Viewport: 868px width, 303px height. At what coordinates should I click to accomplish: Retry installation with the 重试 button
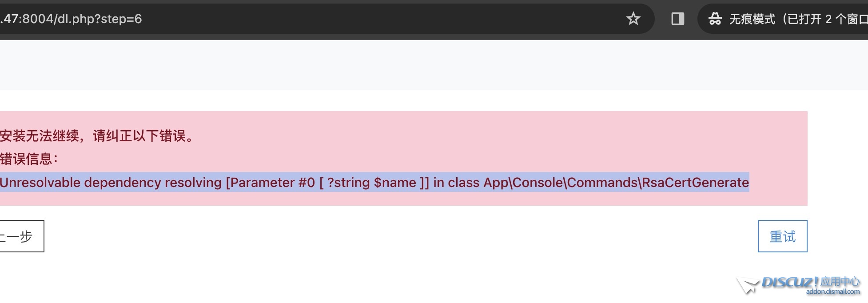(x=782, y=236)
